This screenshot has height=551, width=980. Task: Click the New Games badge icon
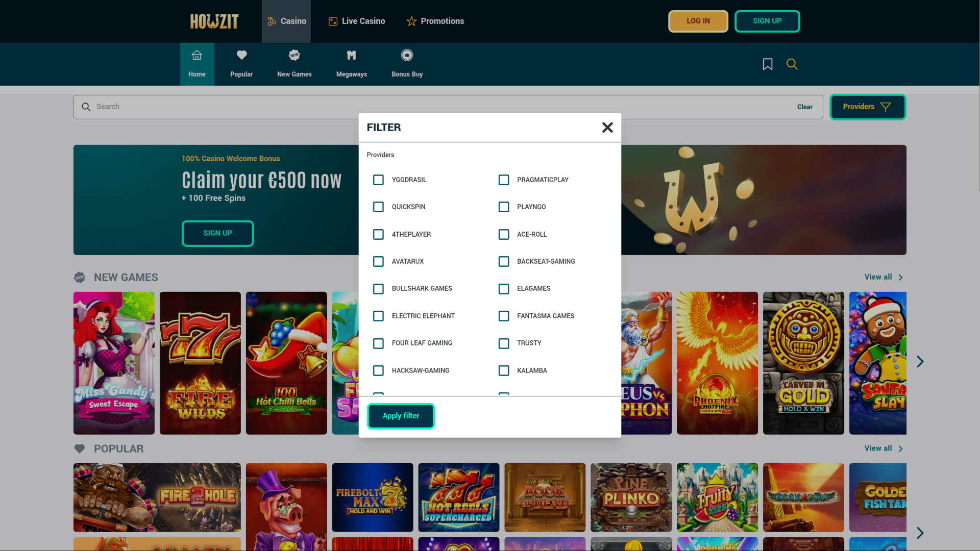[295, 55]
